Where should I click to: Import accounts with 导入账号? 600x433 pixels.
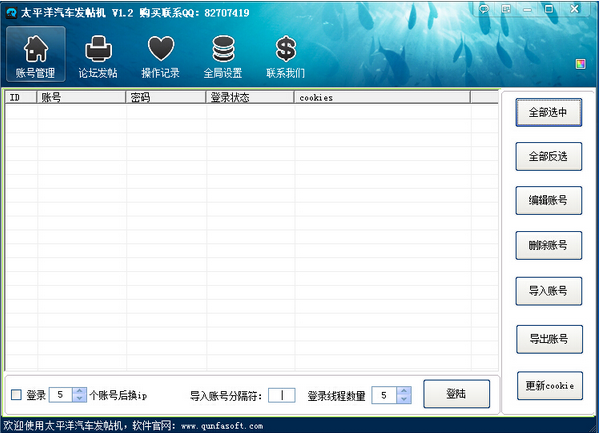pos(548,291)
